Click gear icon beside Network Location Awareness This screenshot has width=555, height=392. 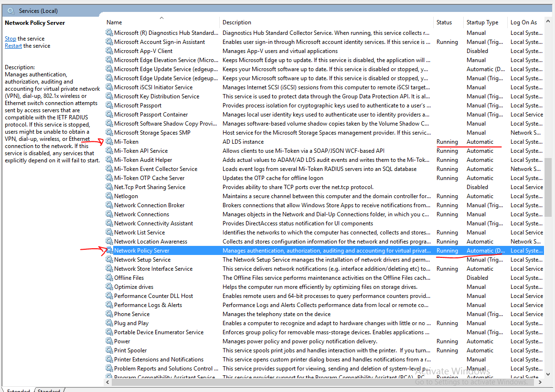(109, 241)
